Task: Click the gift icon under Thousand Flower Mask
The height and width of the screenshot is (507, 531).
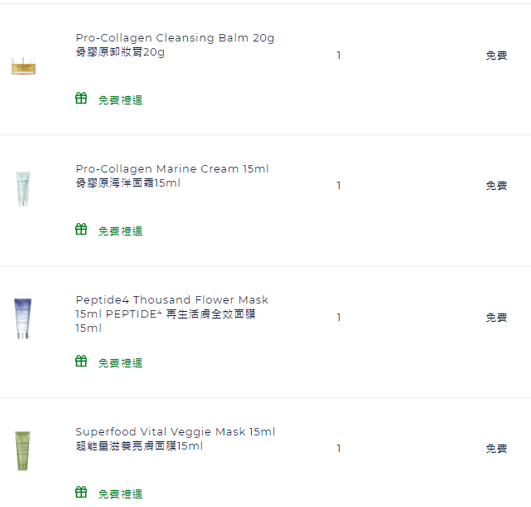Action: coord(81,361)
